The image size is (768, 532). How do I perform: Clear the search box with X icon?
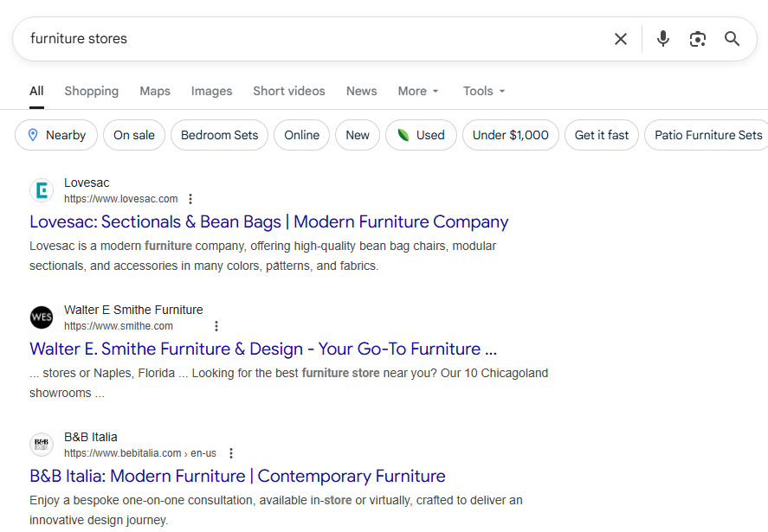(621, 39)
